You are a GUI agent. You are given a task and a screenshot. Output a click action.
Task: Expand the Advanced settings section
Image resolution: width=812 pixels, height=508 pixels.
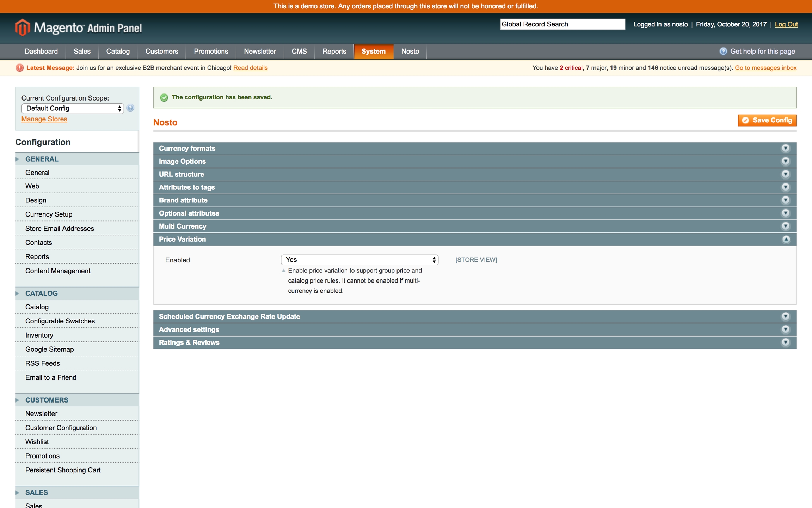tap(189, 329)
